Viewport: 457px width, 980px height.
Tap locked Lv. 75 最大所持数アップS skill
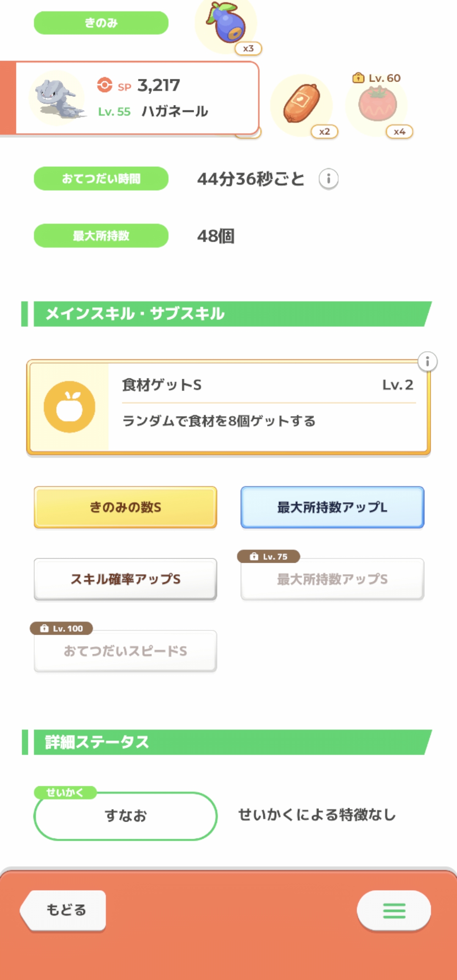click(x=332, y=579)
